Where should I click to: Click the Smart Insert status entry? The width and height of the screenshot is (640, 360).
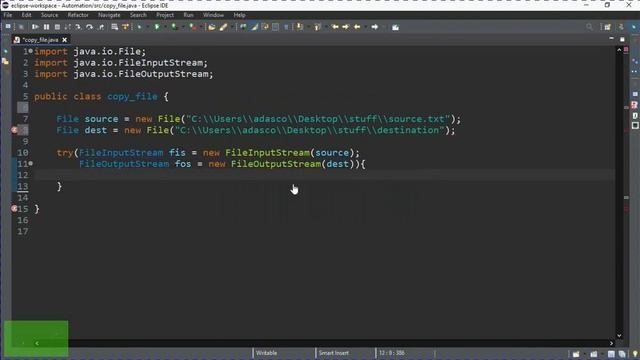coord(333,353)
